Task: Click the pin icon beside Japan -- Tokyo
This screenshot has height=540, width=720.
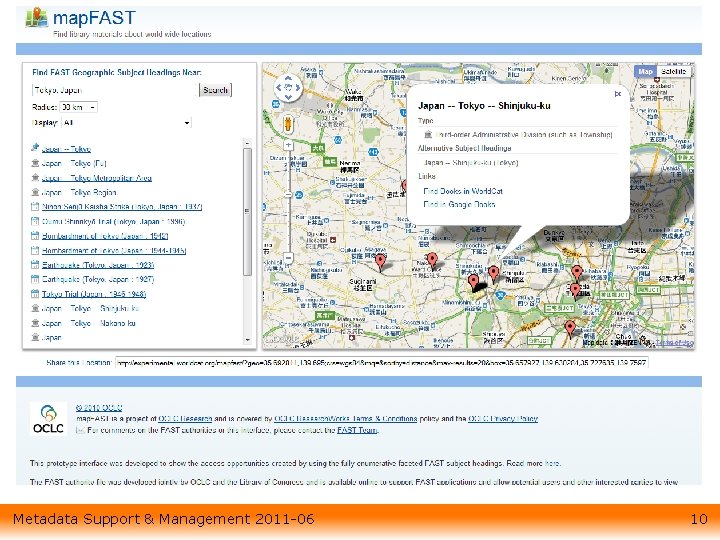Action: 35,148
